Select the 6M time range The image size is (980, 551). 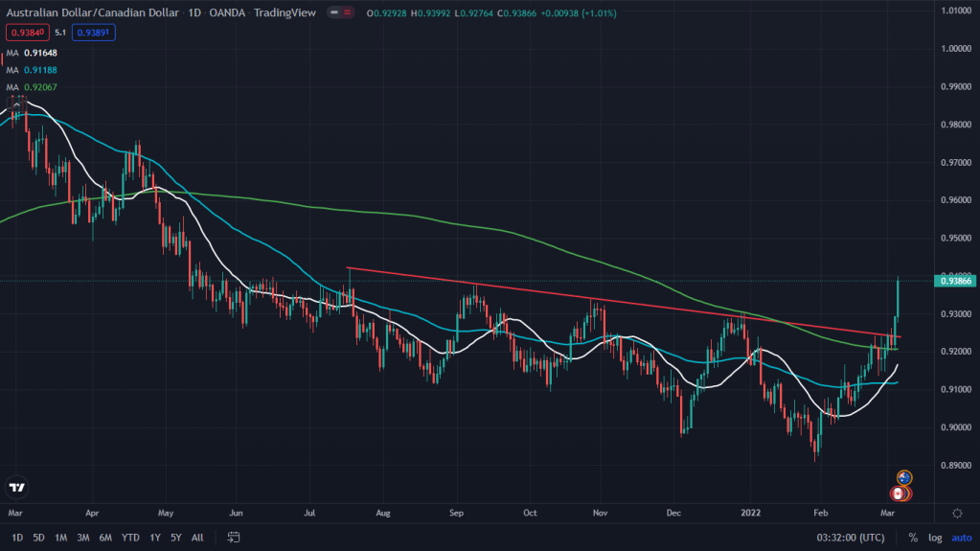104,538
